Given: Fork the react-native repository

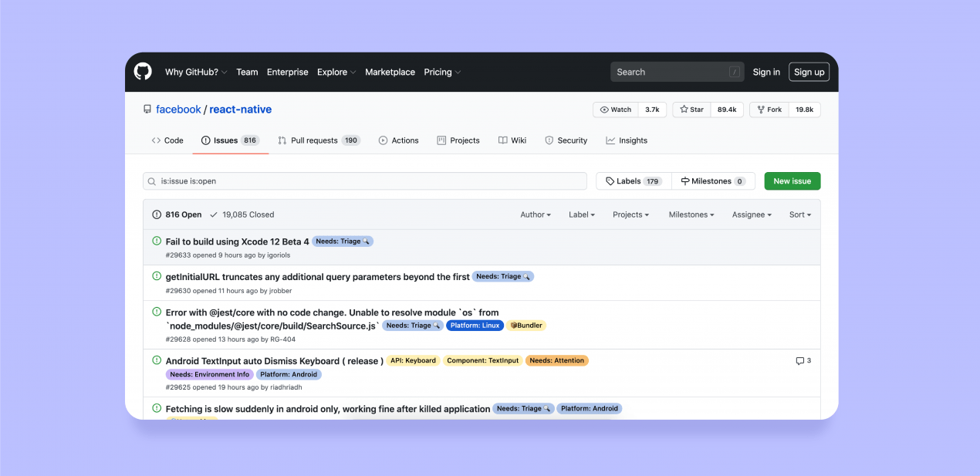Looking at the screenshot, I should point(769,110).
